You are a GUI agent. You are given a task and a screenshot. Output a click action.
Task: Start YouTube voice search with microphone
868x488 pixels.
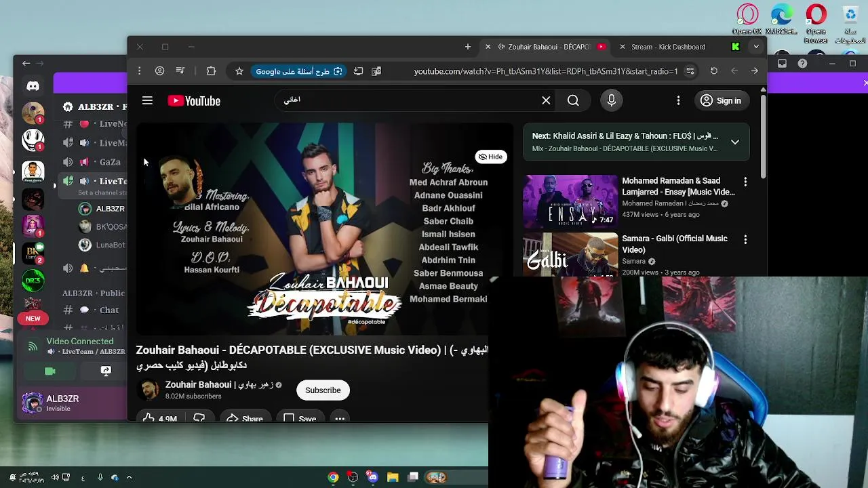click(x=612, y=100)
